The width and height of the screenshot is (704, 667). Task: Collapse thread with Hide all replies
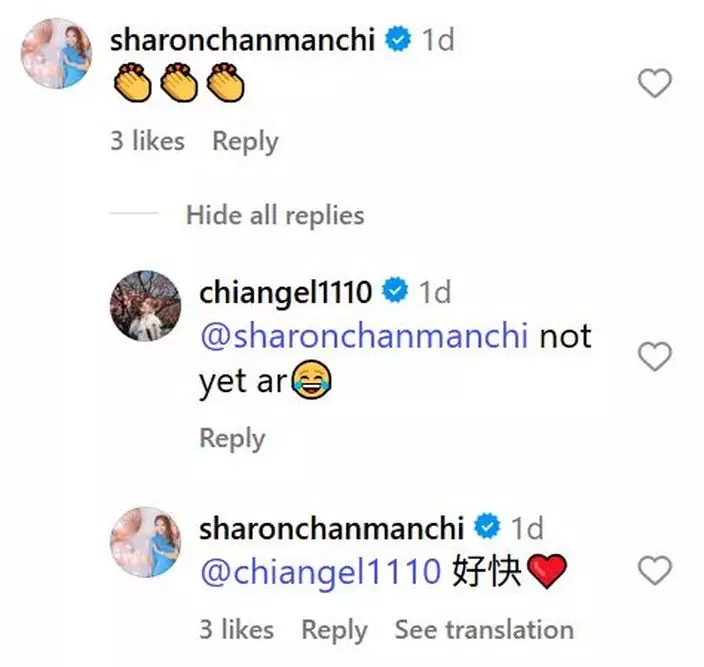click(x=275, y=215)
